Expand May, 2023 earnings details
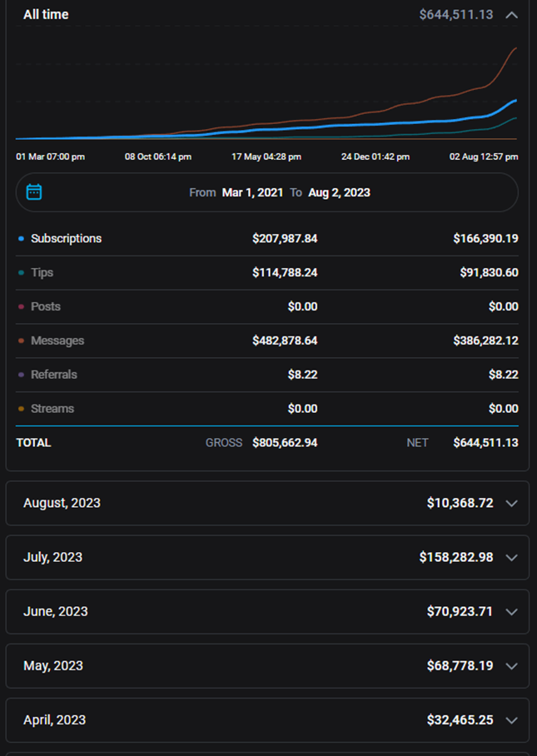This screenshot has width=537, height=756. click(512, 665)
